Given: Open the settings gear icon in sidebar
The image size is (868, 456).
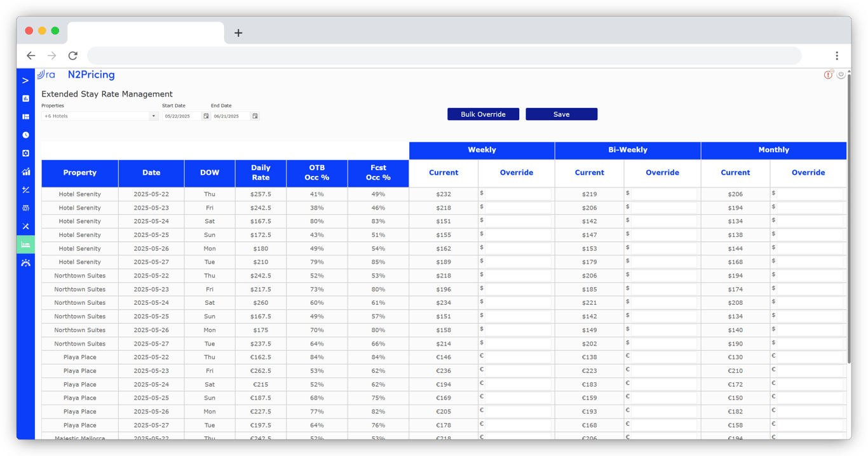Looking at the screenshot, I should (25, 153).
